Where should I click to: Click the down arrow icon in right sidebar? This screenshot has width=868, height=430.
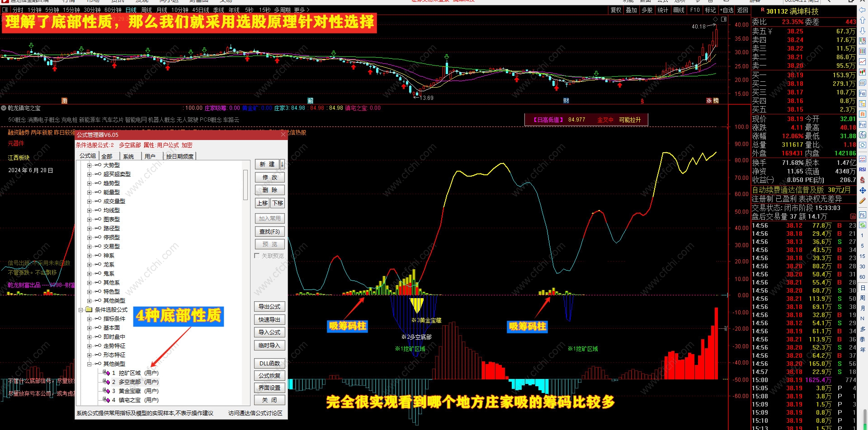click(x=863, y=31)
